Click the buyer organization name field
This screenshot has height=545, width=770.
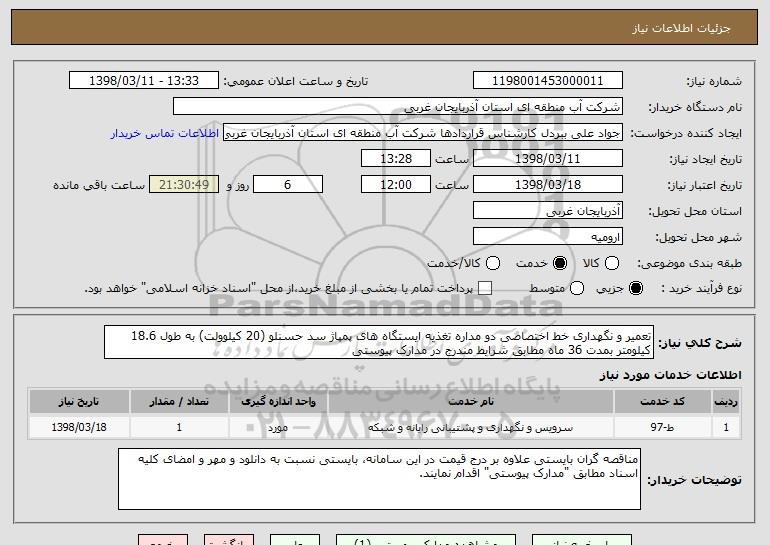click(x=398, y=107)
